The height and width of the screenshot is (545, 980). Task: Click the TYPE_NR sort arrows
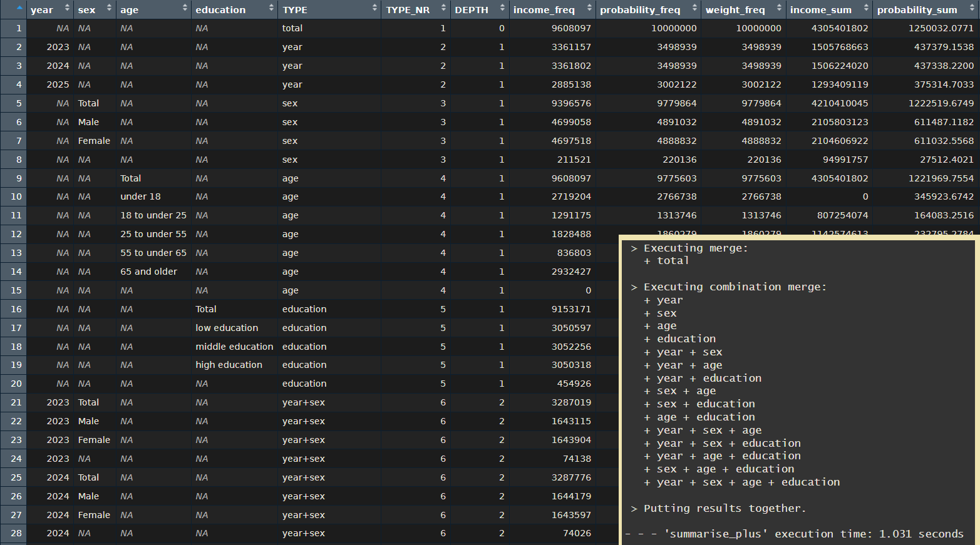(443, 9)
